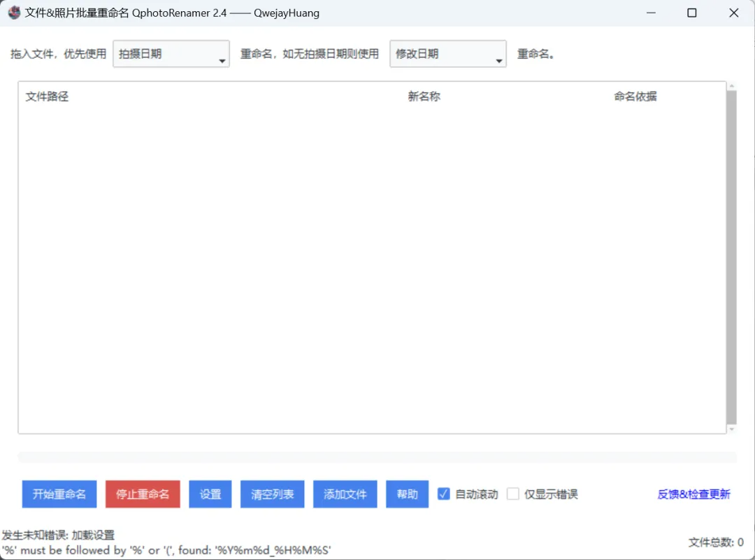Screen dimensions: 755x560
Task: Click the QphotoRenamer app icon in title bar
Action: pos(13,13)
